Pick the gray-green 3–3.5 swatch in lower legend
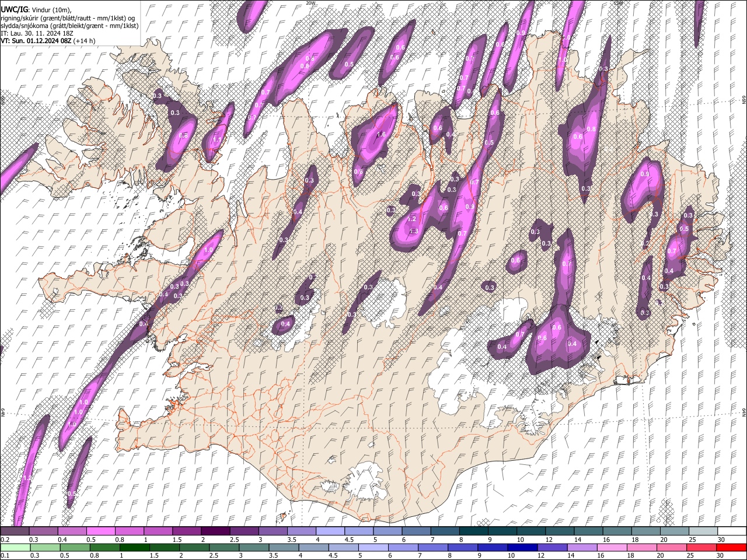747x560 pixels. click(253, 548)
